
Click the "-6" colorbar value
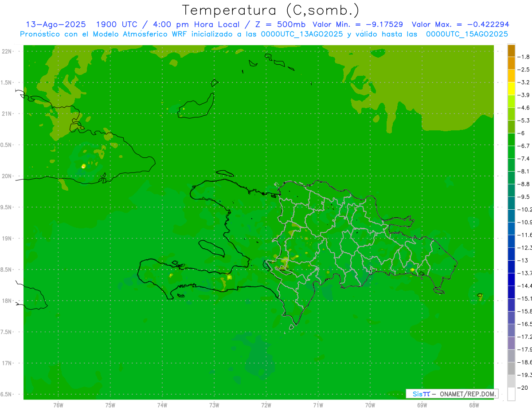[x=521, y=133]
